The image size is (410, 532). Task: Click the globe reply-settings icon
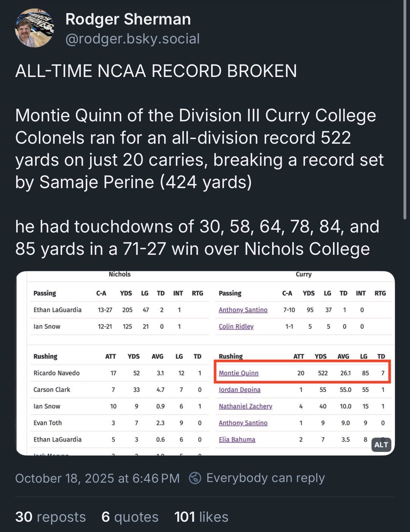(195, 478)
